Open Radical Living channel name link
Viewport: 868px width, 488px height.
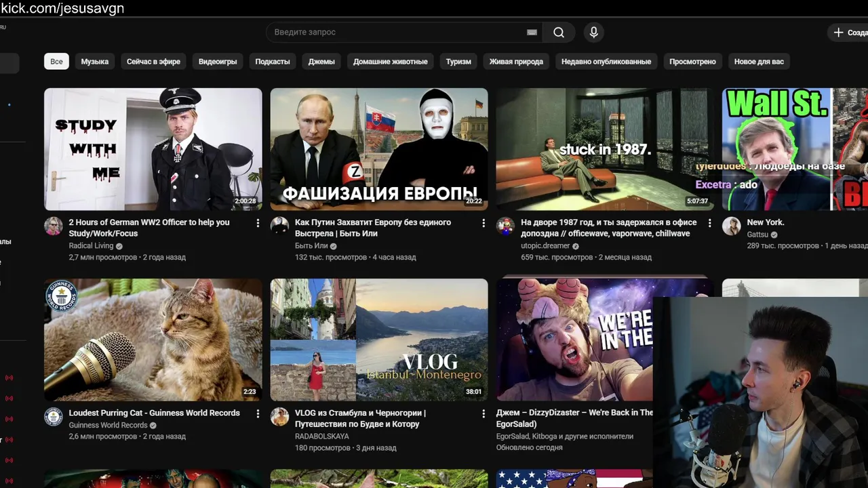tap(91, 246)
